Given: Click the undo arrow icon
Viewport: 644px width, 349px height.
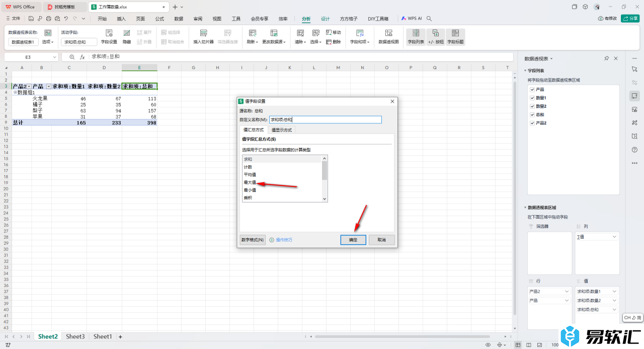Looking at the screenshot, I should 66,19.
